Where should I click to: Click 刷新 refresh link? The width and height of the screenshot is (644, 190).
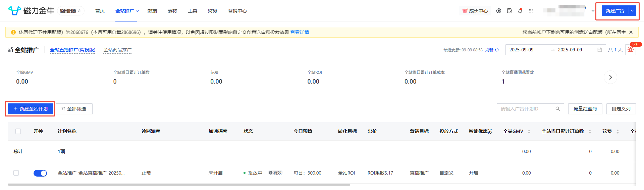click(492, 50)
